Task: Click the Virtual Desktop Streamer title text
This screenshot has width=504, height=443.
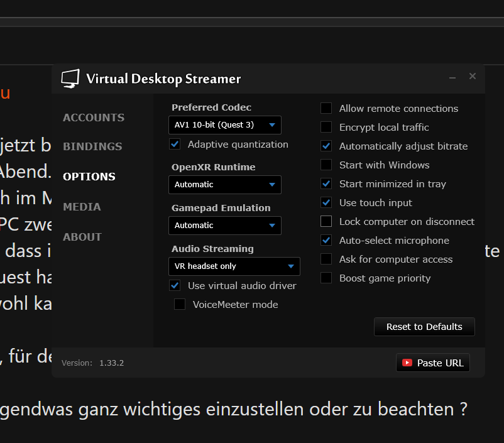Action: [x=163, y=79]
